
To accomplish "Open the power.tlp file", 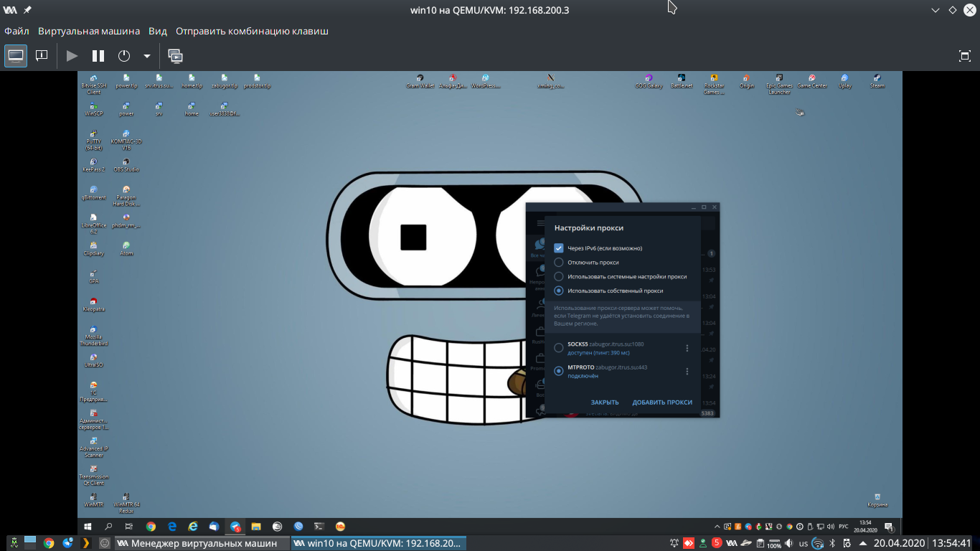I will pyautogui.click(x=126, y=81).
